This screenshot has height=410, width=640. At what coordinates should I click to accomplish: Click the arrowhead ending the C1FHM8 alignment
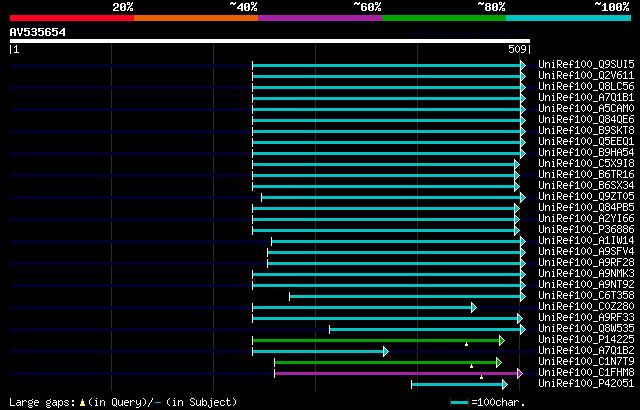(x=520, y=373)
